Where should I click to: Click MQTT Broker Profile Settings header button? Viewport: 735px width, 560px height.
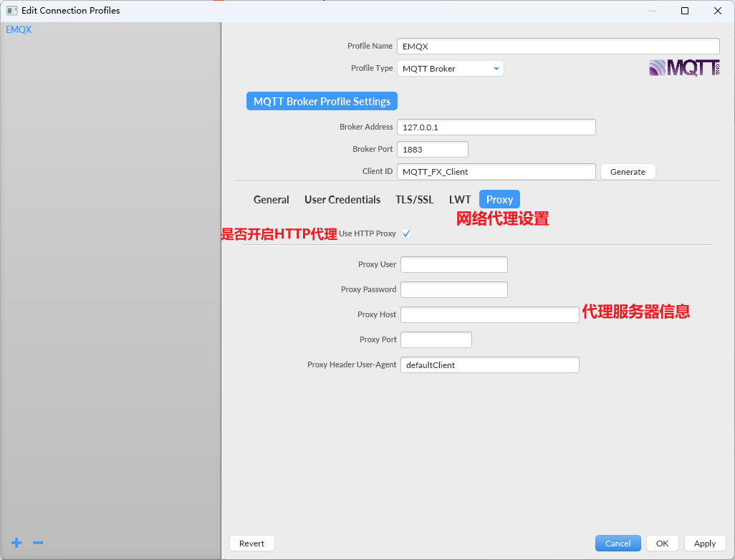[x=322, y=101]
